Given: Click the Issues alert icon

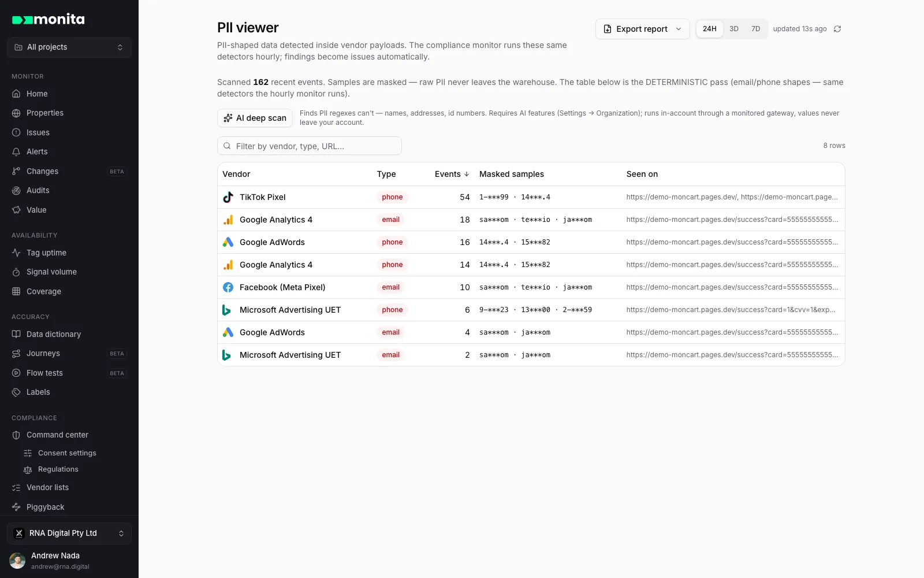Looking at the screenshot, I should pyautogui.click(x=16, y=132).
